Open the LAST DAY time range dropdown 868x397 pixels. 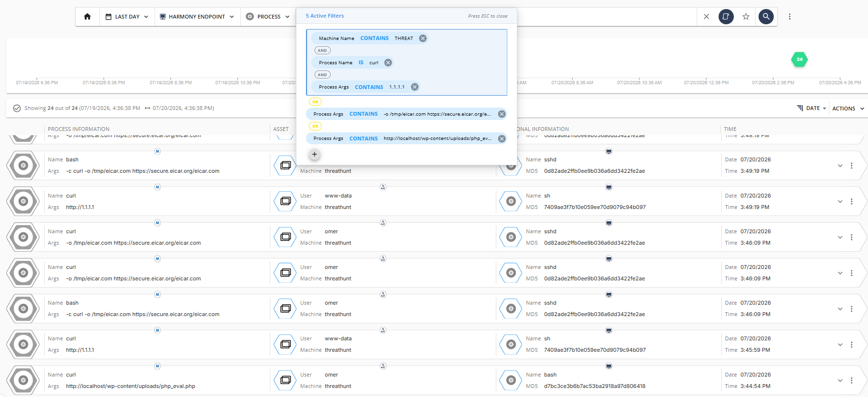[127, 17]
